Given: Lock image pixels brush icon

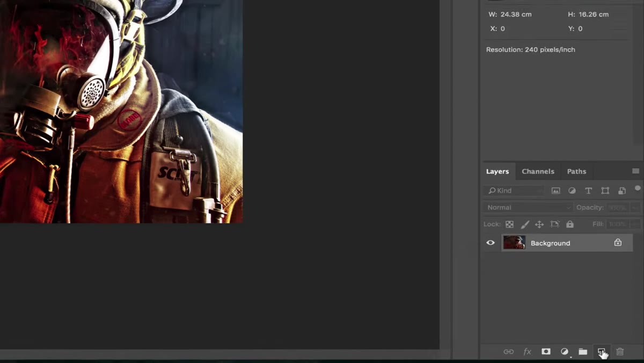Looking at the screenshot, I should [525, 224].
